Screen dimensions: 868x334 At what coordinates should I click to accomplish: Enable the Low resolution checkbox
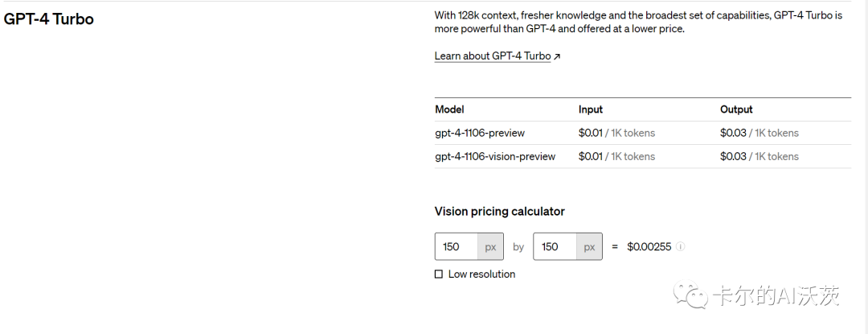(x=439, y=274)
